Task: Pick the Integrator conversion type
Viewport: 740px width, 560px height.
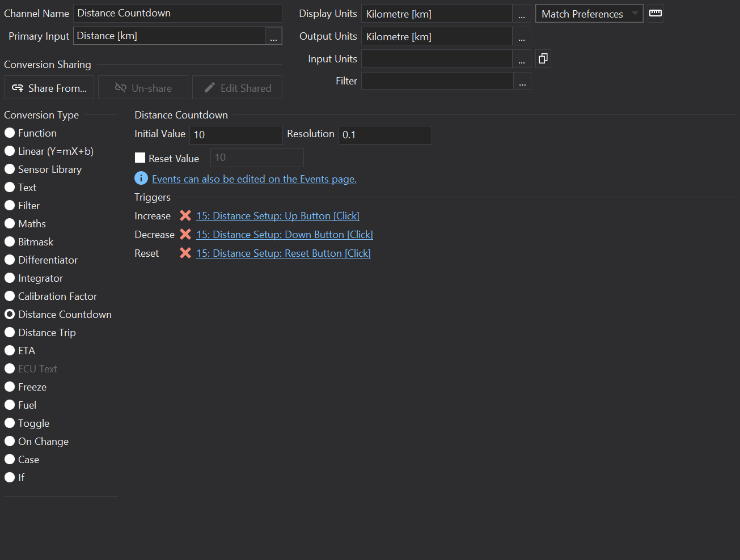Action: click(10, 278)
